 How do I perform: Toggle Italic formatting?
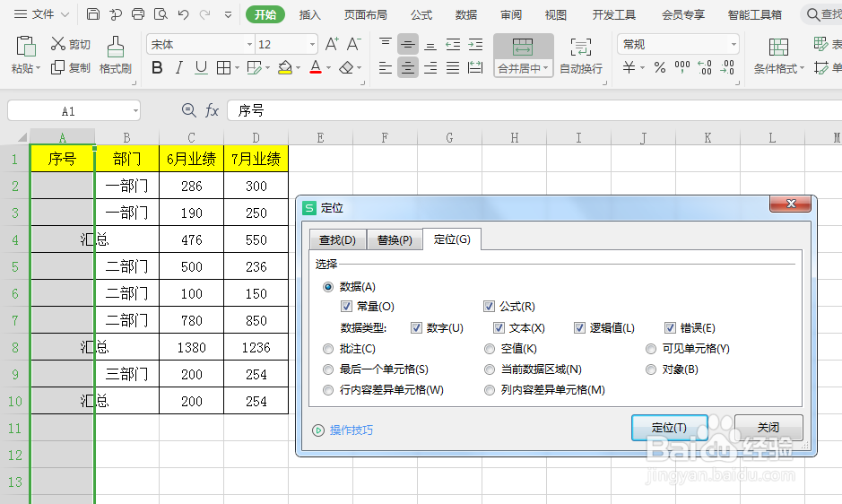[178, 67]
